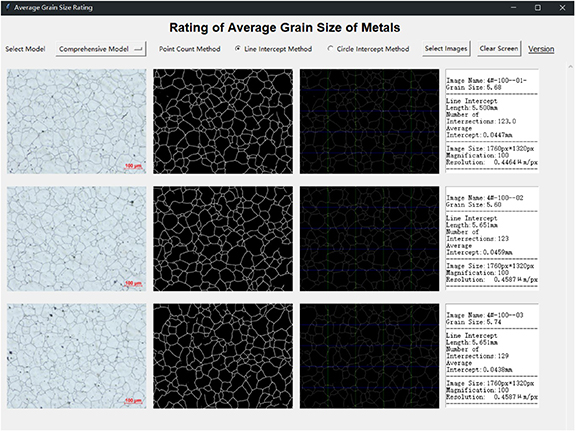
Task: Click the Rating of Average Grain Size heading
Action: (x=285, y=28)
